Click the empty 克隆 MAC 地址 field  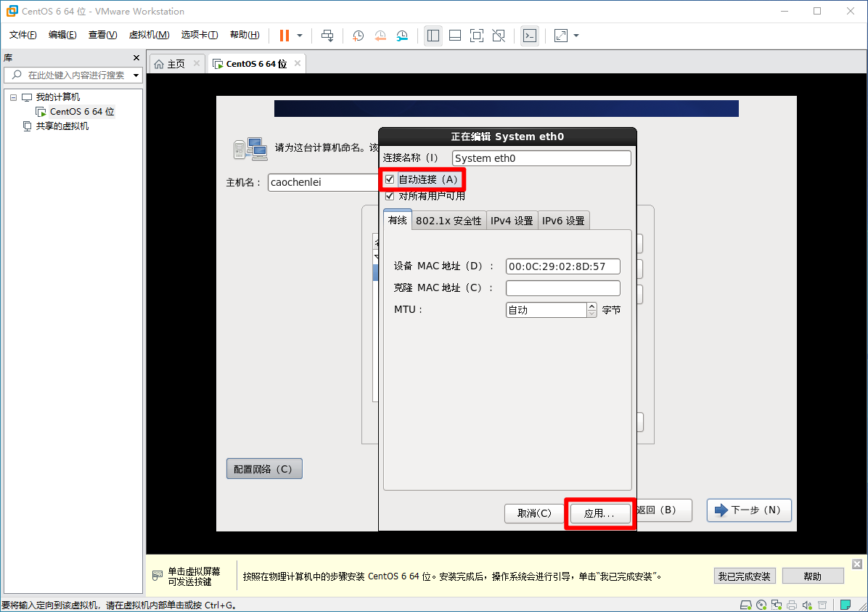click(563, 288)
